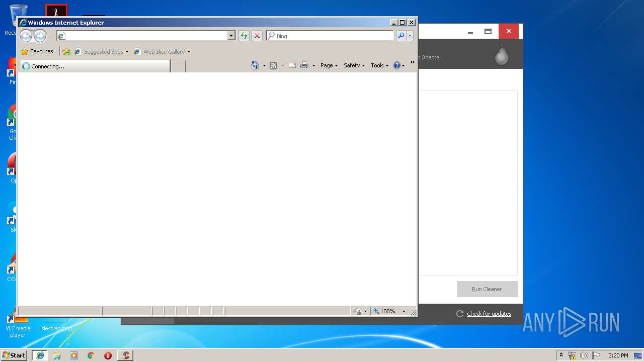Stop page loading with red X button

[x=257, y=36]
